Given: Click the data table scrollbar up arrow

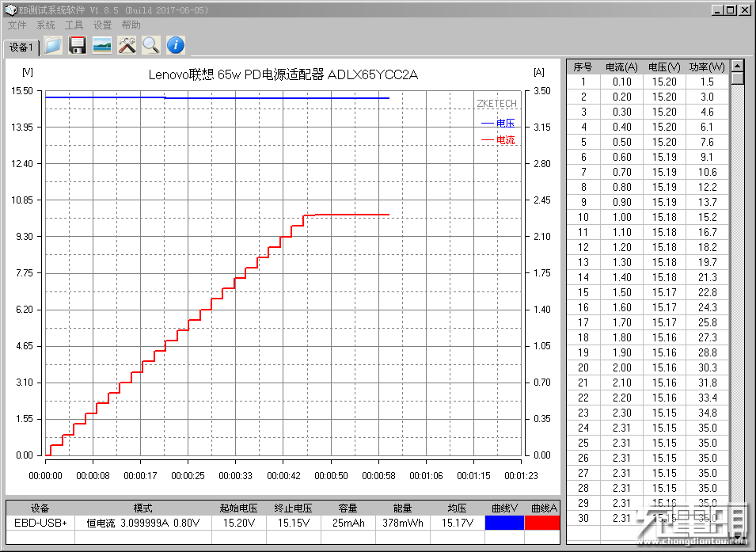Looking at the screenshot, I should [737, 66].
